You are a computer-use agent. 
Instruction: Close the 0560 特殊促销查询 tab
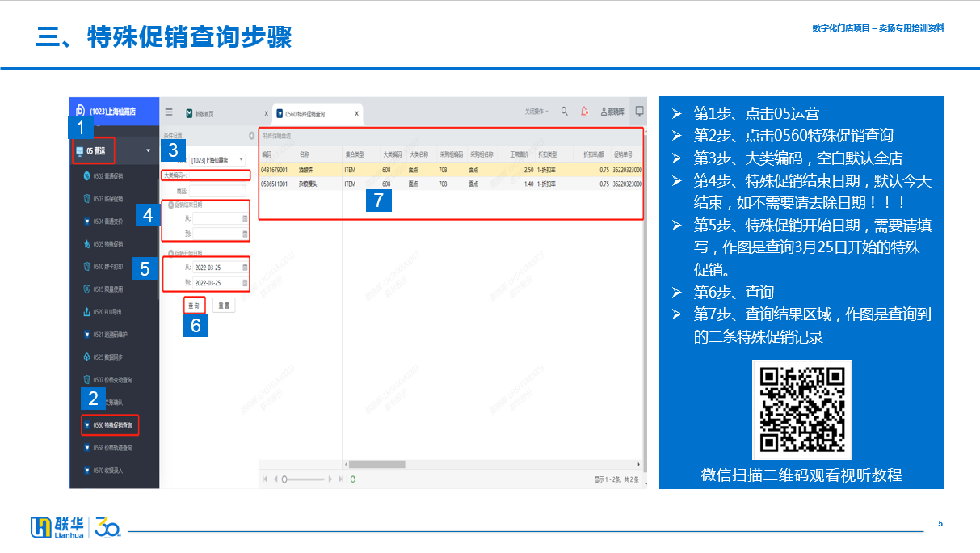click(x=356, y=113)
